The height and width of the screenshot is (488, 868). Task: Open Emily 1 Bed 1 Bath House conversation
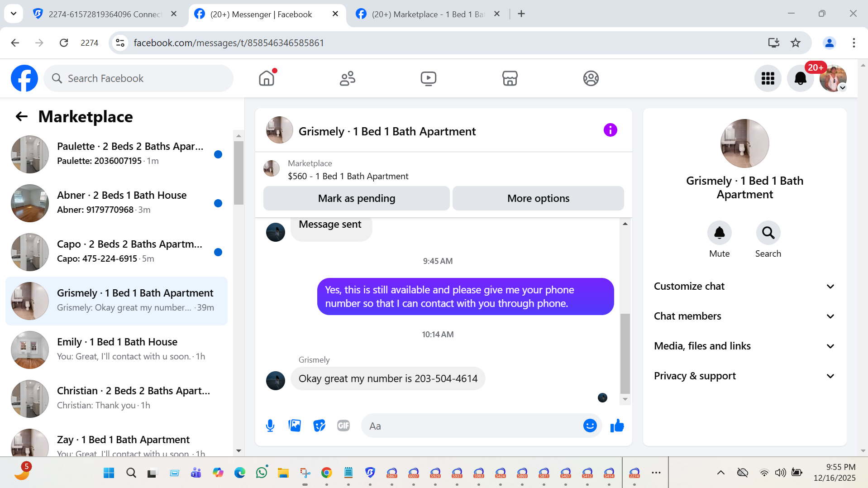click(x=116, y=349)
